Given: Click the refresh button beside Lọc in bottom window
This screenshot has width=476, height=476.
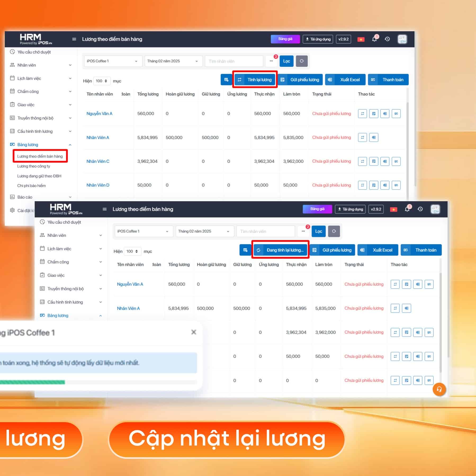Looking at the screenshot, I should click(x=334, y=231).
